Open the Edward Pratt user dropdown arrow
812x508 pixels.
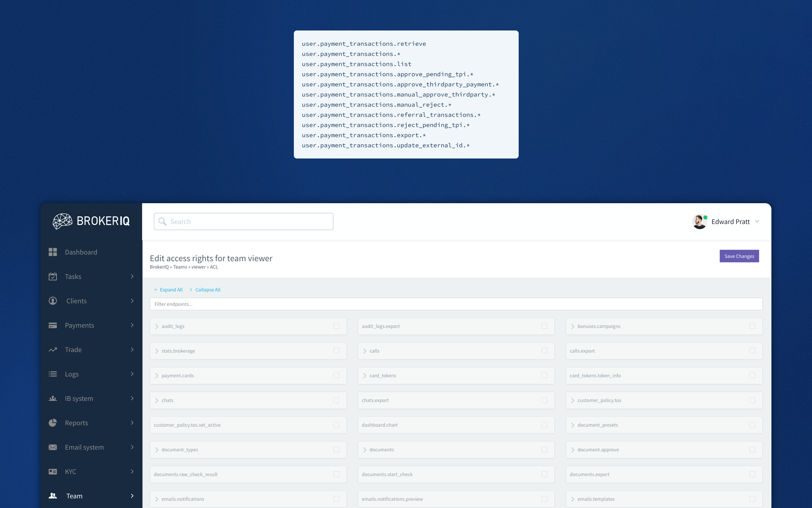pos(757,221)
